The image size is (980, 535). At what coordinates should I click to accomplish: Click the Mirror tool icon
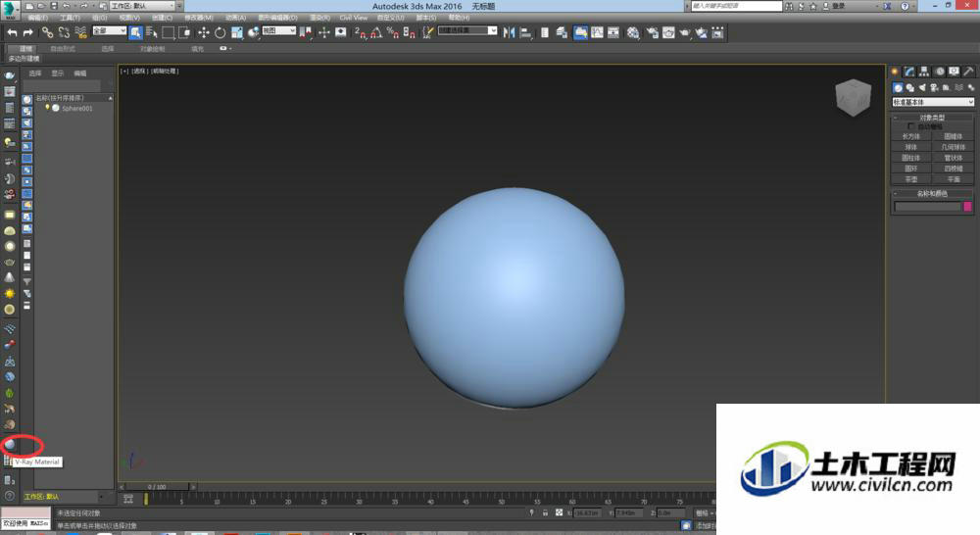tap(510, 32)
